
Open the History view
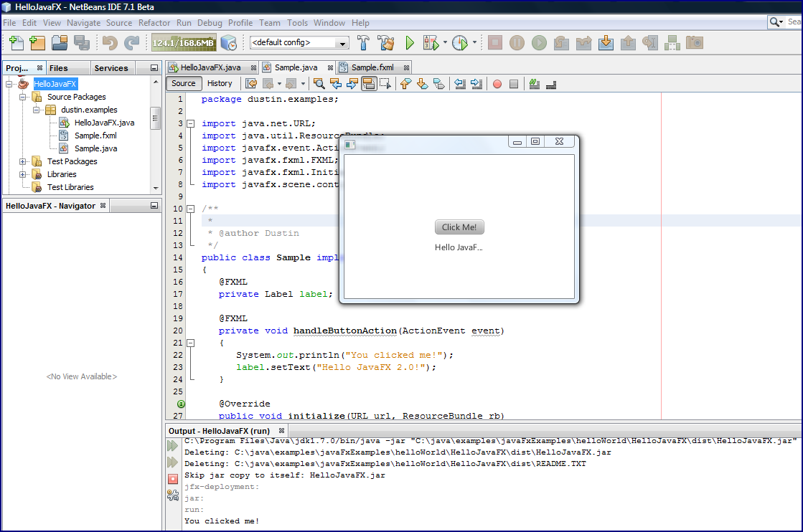click(220, 83)
